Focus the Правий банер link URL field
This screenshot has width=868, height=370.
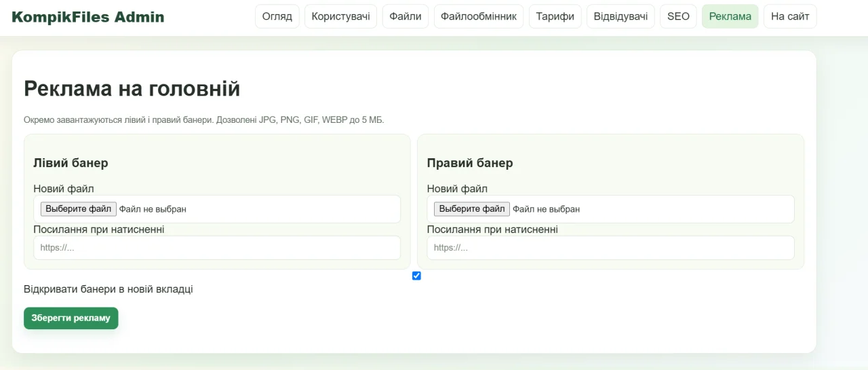click(x=610, y=248)
